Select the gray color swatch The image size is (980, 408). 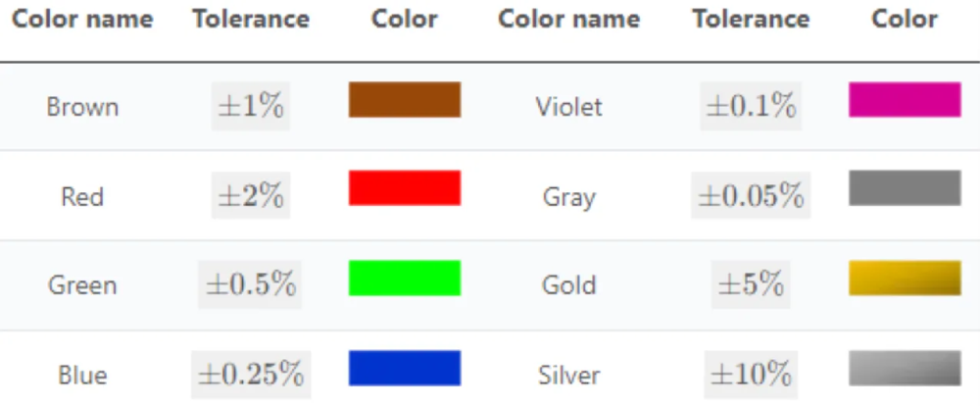pyautogui.click(x=904, y=188)
